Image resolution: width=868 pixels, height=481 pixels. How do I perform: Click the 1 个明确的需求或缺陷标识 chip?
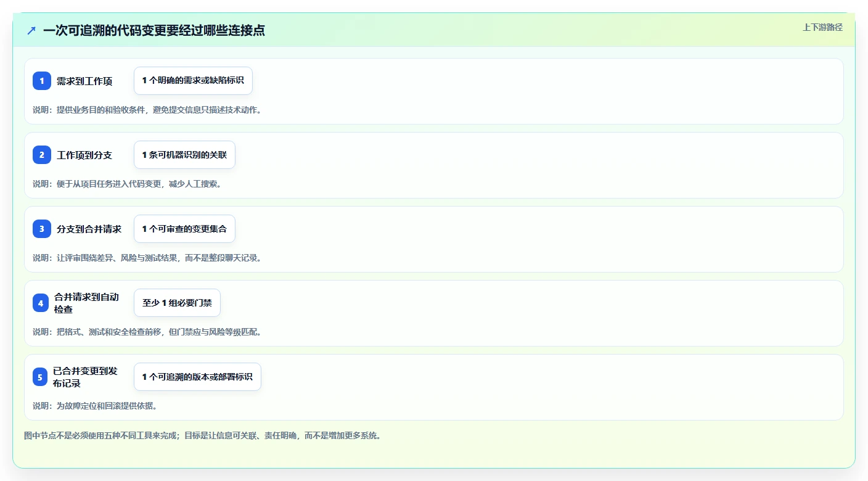(193, 81)
